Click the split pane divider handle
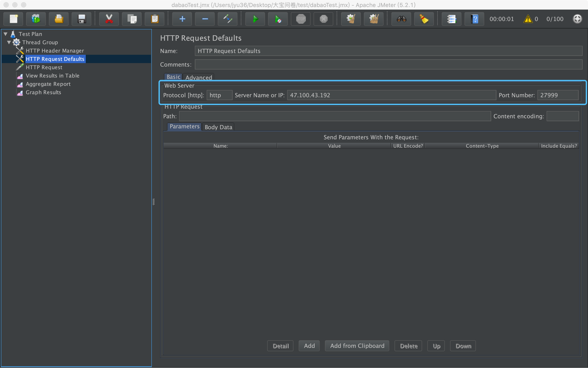 coord(154,202)
